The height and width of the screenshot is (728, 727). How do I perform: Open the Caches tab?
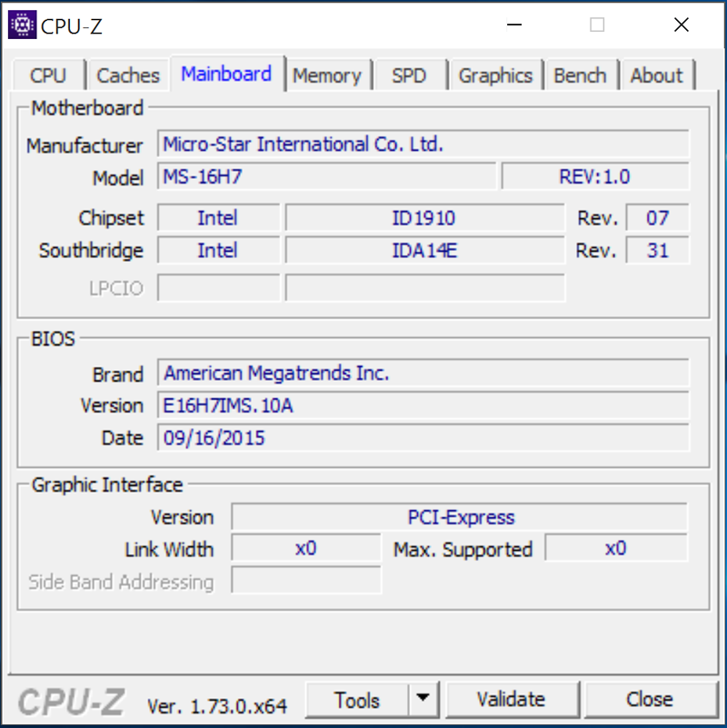[x=127, y=75]
